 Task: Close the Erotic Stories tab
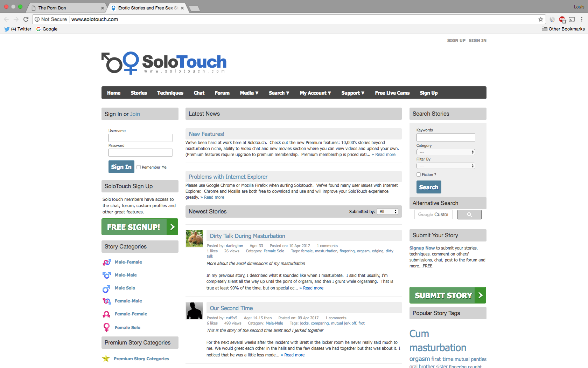[182, 8]
